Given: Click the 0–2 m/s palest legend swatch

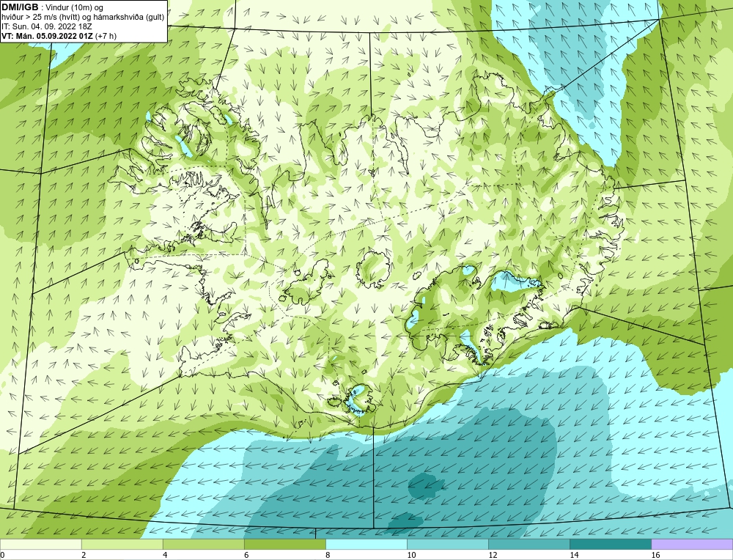Looking at the screenshot, I should (40, 544).
